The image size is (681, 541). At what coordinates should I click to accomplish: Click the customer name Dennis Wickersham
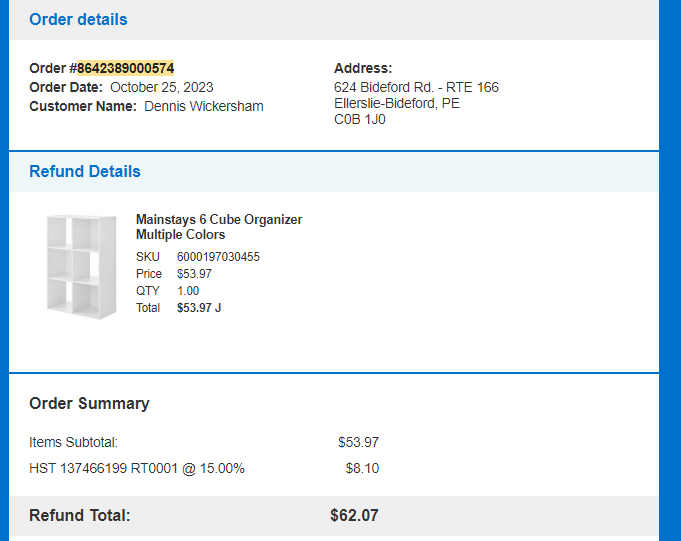point(204,106)
